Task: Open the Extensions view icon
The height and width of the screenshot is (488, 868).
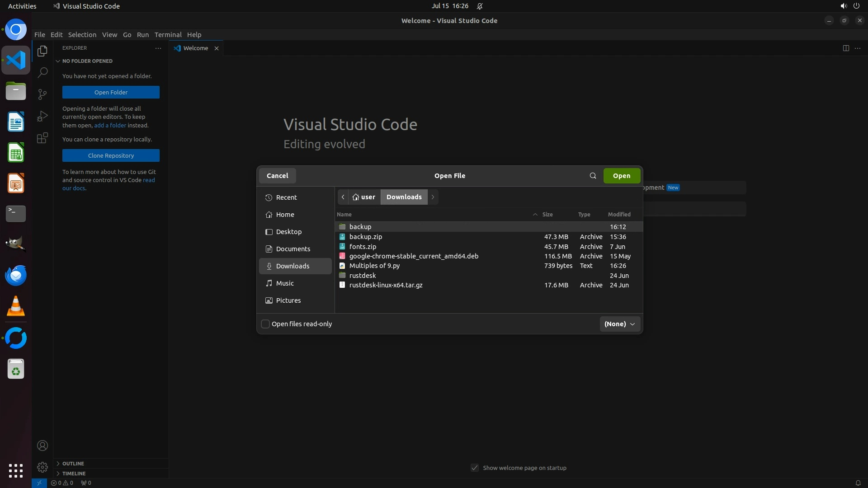Action: tap(42, 138)
